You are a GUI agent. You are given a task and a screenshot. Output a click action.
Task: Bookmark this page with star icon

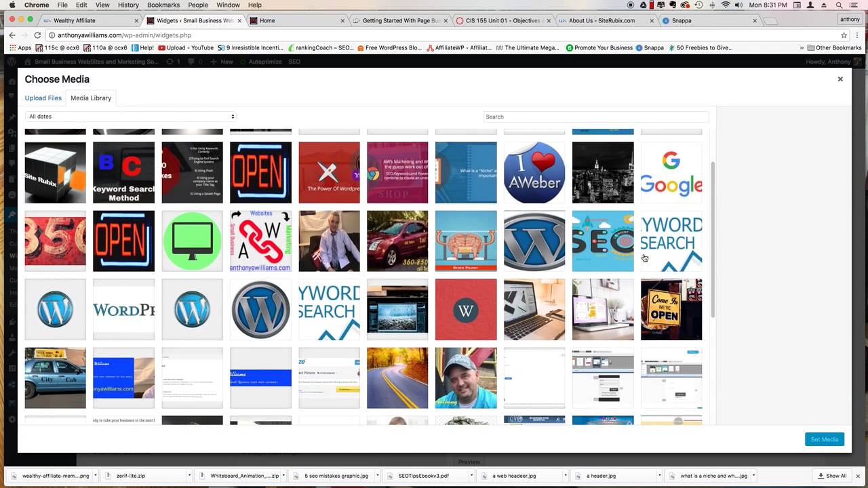point(844,35)
